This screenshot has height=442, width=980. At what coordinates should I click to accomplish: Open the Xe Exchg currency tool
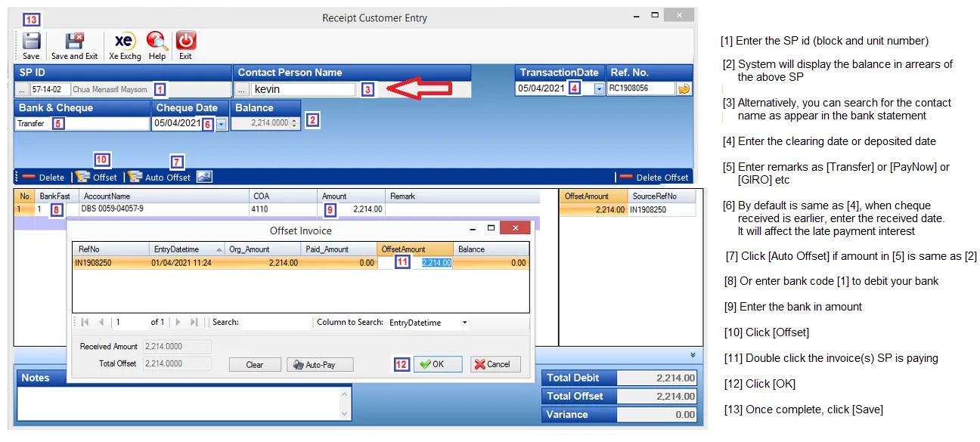coord(125,42)
